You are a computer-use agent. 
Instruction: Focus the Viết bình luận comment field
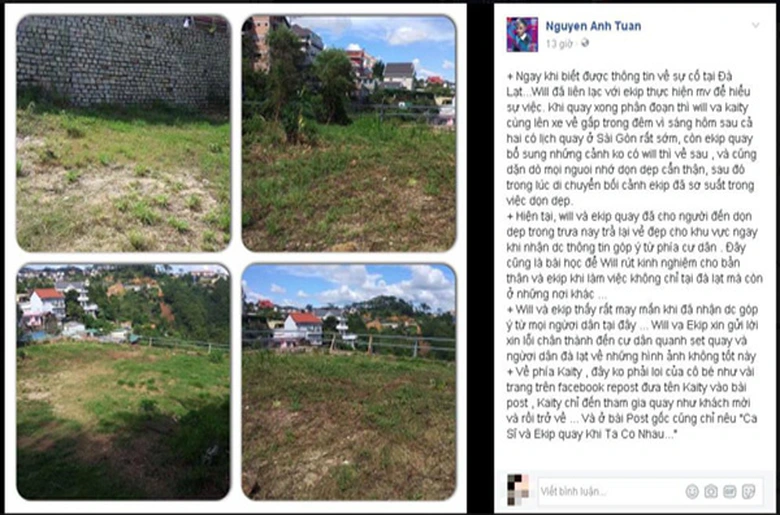point(650,492)
